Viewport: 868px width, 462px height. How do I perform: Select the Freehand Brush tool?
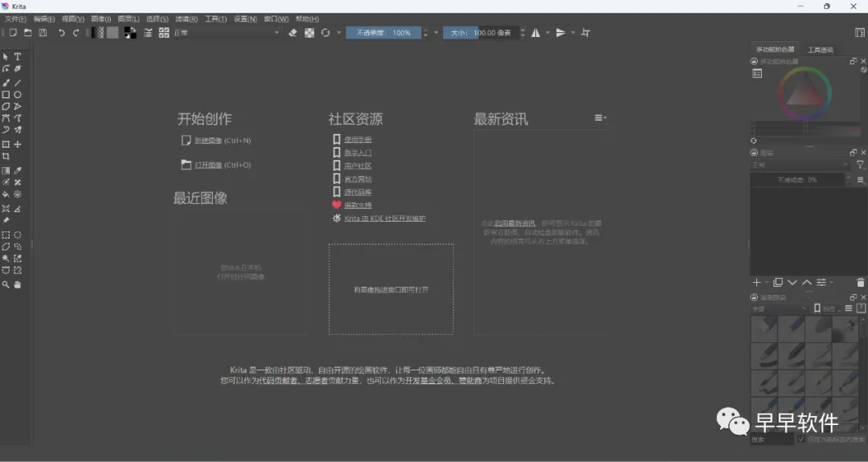click(x=6, y=83)
